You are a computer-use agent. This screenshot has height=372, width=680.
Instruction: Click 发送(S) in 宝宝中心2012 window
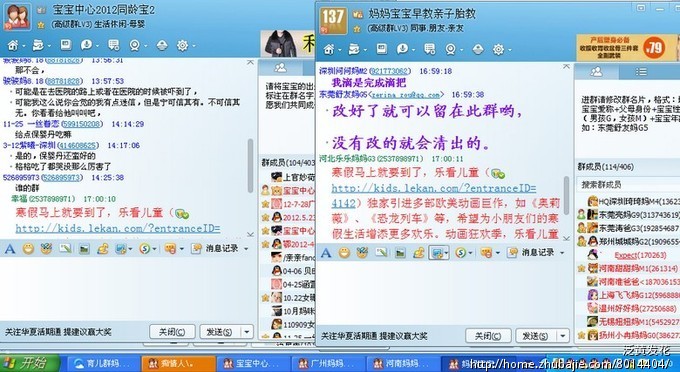click(219, 332)
